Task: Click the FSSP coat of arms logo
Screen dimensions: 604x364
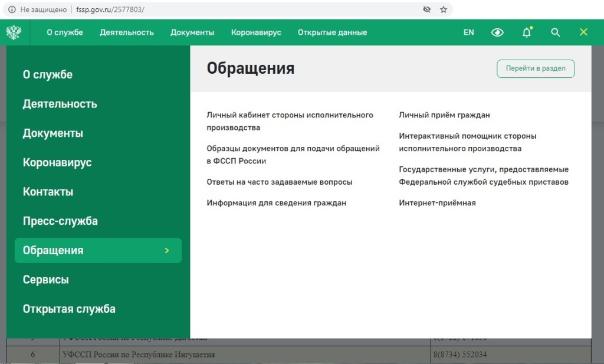Action: point(14,32)
